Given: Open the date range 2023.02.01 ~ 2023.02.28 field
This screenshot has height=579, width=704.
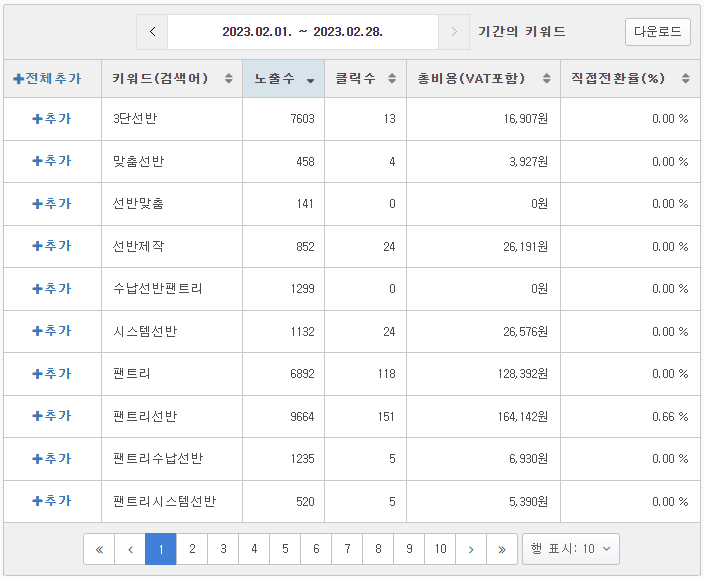Looking at the screenshot, I should coord(303,32).
